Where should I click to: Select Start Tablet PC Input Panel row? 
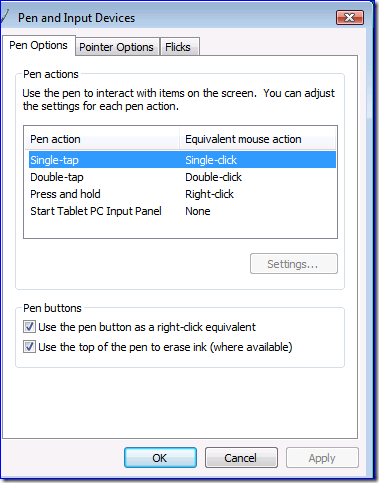pos(182,211)
